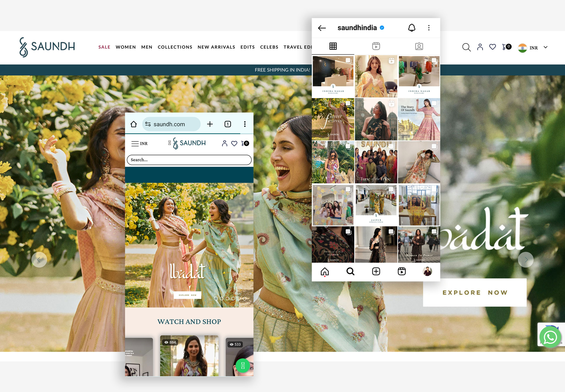Tap the site settings icon in address bar
565x392 pixels.
[148, 124]
